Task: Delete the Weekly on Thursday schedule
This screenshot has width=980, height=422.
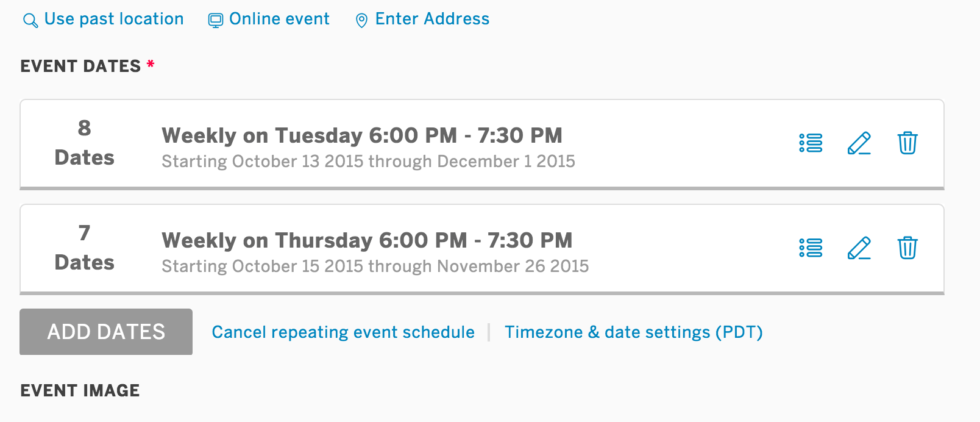Action: point(907,248)
